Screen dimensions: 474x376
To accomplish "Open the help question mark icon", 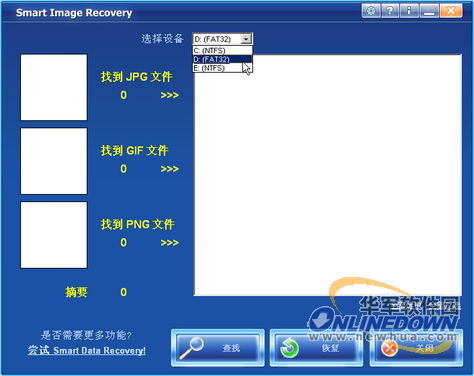I will (389, 11).
